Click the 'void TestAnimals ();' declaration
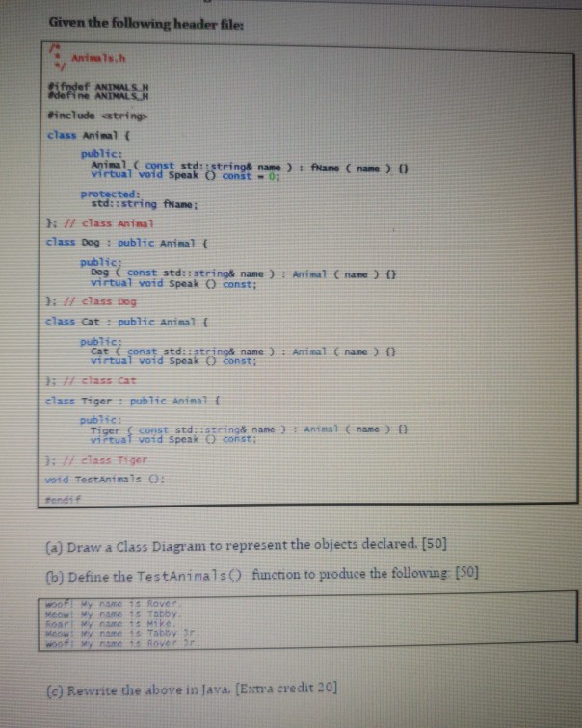The image size is (582, 728). [x=104, y=480]
